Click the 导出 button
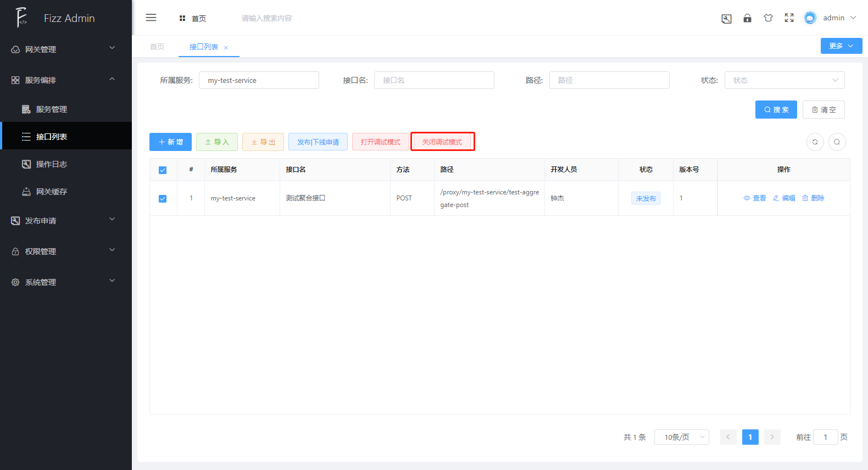The height and width of the screenshot is (470, 868). coord(263,142)
